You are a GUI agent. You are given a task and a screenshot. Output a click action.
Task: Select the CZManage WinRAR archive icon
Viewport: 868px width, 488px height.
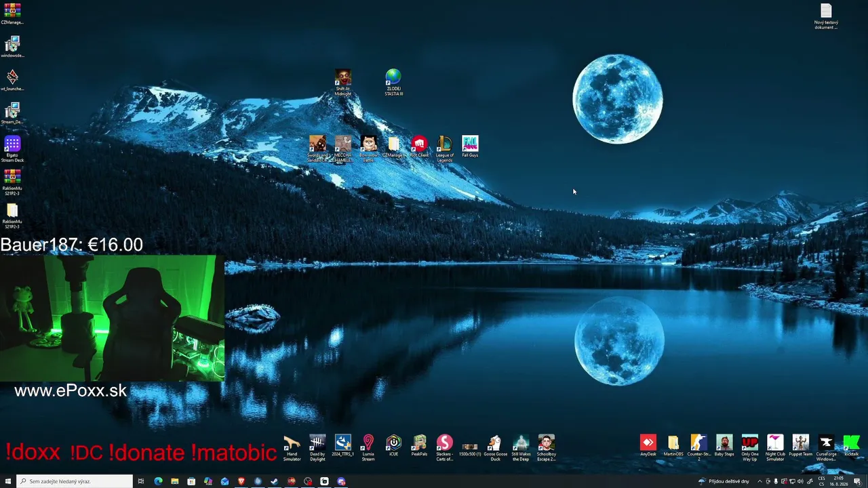click(12, 14)
